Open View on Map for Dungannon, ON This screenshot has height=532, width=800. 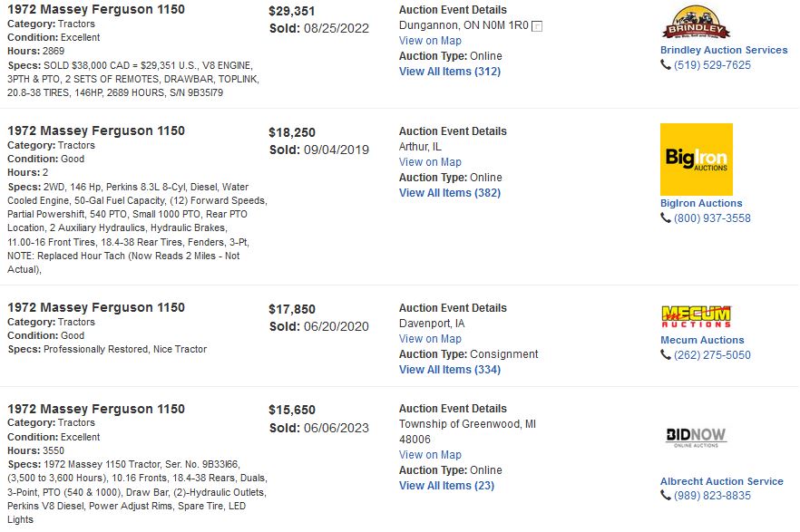[x=430, y=41]
